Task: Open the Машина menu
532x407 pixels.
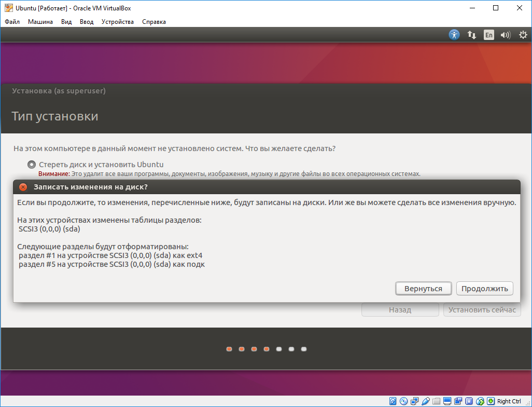Action: point(40,22)
